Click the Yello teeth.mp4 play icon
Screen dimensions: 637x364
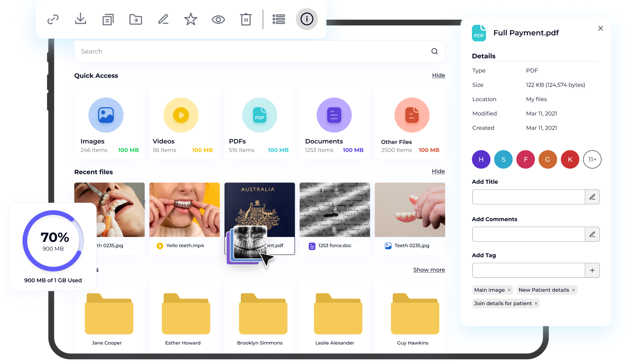(160, 246)
